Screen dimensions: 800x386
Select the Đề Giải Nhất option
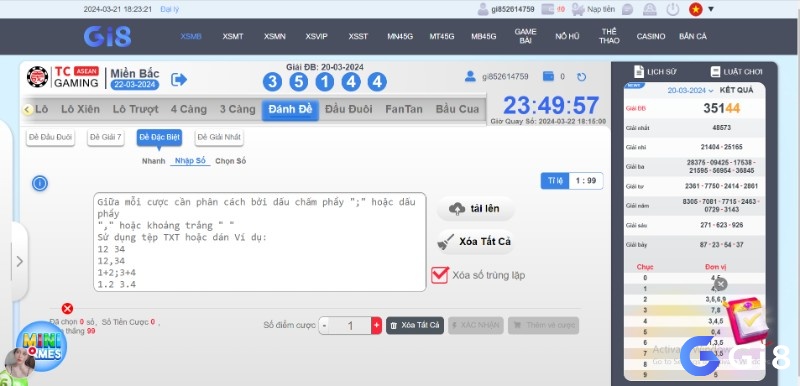tap(219, 137)
